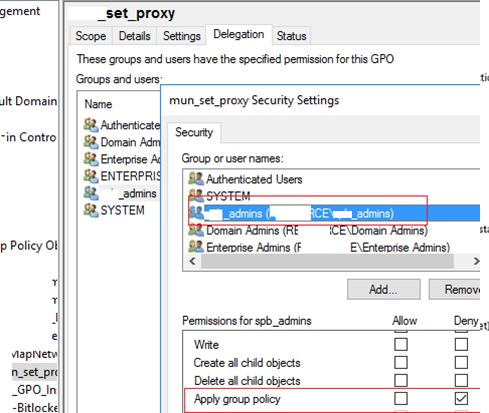489x413 pixels.
Task: Open the Settings tab
Action: coord(182,36)
